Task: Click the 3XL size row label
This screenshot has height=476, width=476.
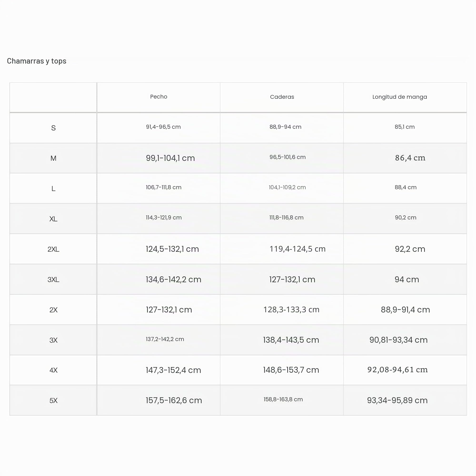Action: 53,279
